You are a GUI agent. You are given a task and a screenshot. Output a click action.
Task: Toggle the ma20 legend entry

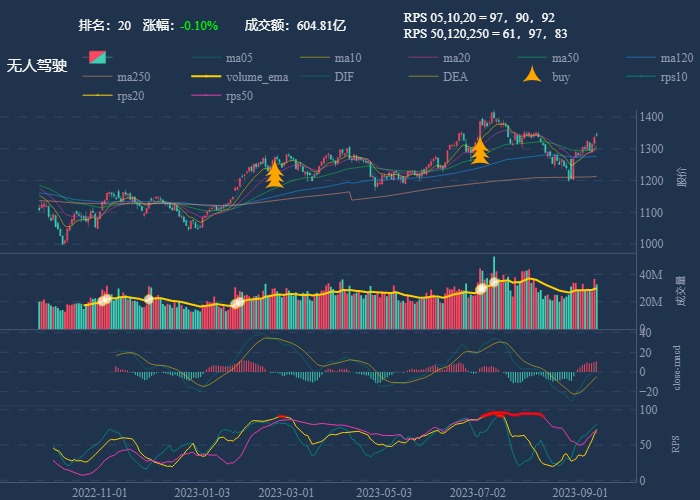(x=426, y=58)
